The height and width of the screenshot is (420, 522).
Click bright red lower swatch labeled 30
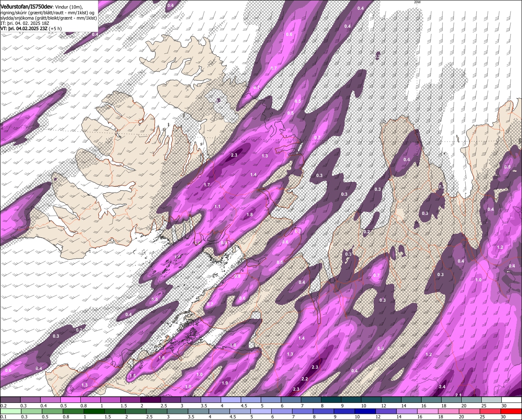tap(511, 411)
